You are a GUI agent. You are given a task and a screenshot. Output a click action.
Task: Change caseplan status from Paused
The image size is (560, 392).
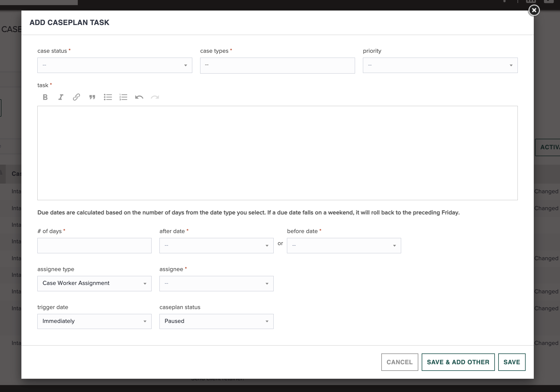tap(216, 321)
